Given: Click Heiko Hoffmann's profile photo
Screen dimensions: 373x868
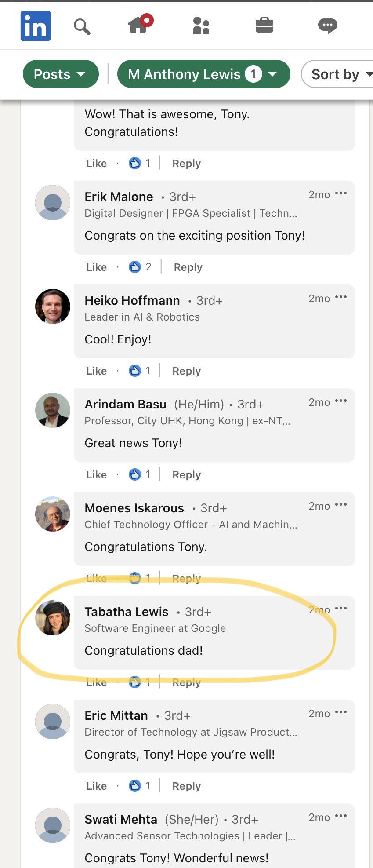Looking at the screenshot, I should pos(53,306).
